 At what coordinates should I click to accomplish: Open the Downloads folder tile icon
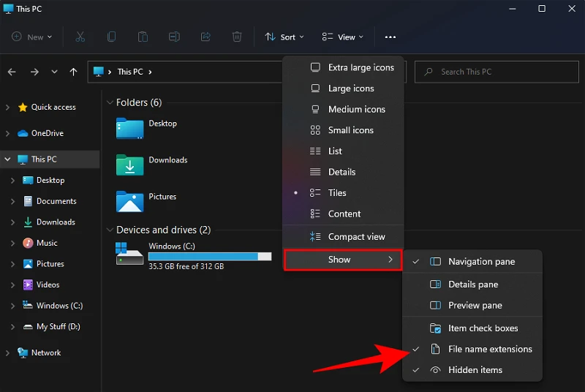129,165
